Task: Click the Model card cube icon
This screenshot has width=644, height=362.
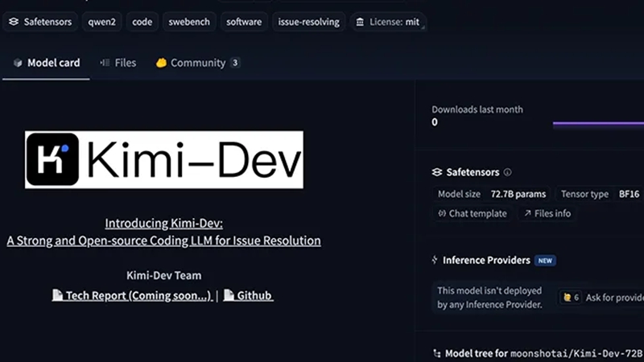Action: [18, 63]
